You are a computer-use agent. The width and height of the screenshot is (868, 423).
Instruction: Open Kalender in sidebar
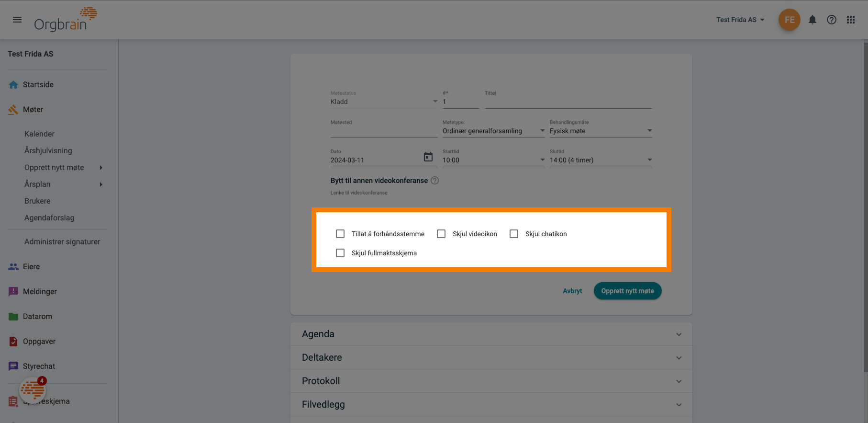point(39,134)
